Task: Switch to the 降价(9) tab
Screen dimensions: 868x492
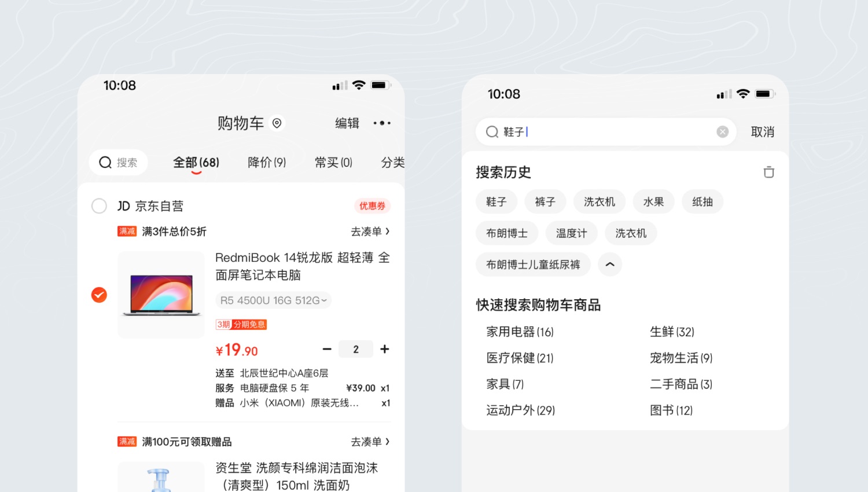Action: coord(266,163)
